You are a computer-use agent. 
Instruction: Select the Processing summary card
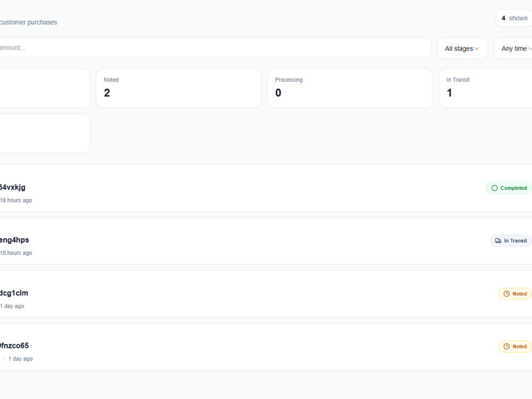[350, 88]
